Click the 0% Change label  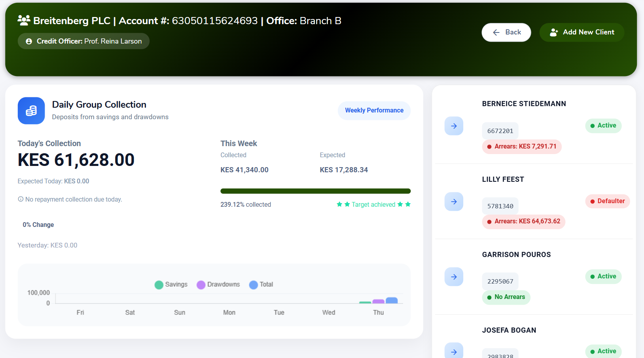[38, 225]
